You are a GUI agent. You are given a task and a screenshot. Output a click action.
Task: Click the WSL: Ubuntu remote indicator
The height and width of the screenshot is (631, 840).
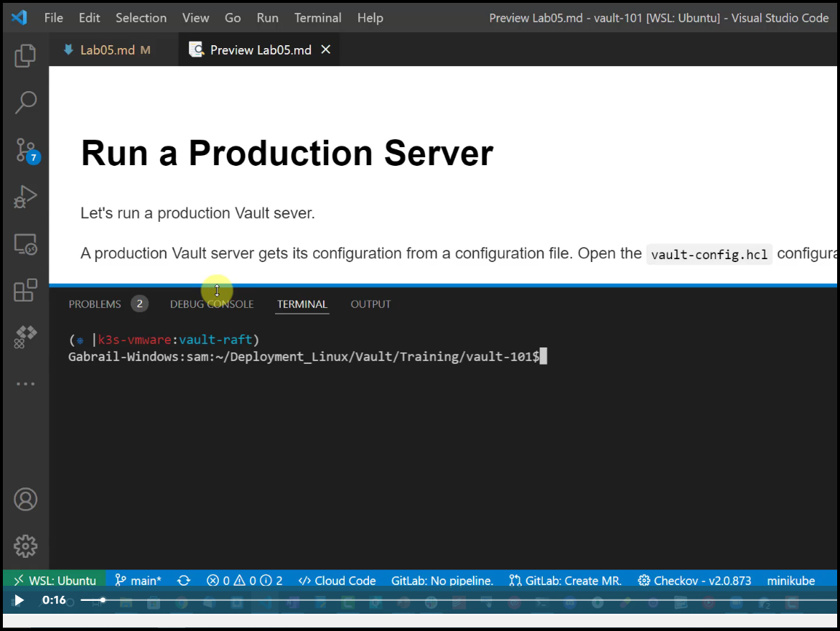pyautogui.click(x=55, y=581)
